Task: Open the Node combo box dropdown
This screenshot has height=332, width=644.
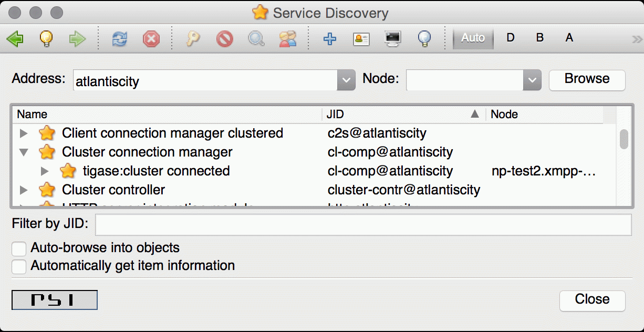Action: [532, 80]
